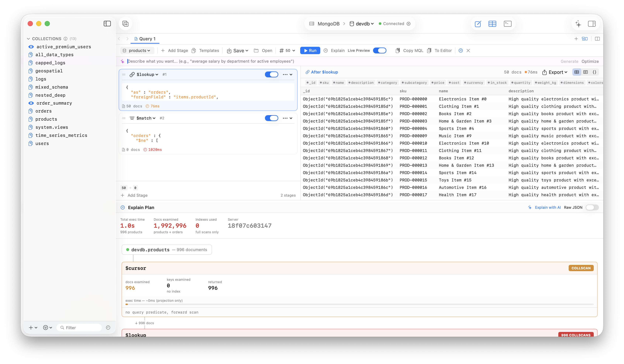Open the To Editor icon

pyautogui.click(x=429, y=50)
